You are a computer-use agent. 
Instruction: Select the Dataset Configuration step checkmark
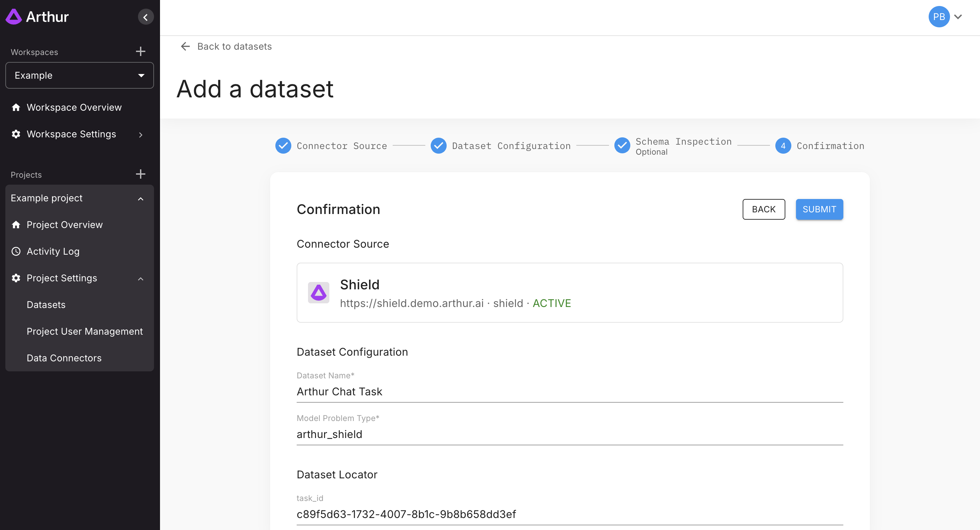(438, 146)
